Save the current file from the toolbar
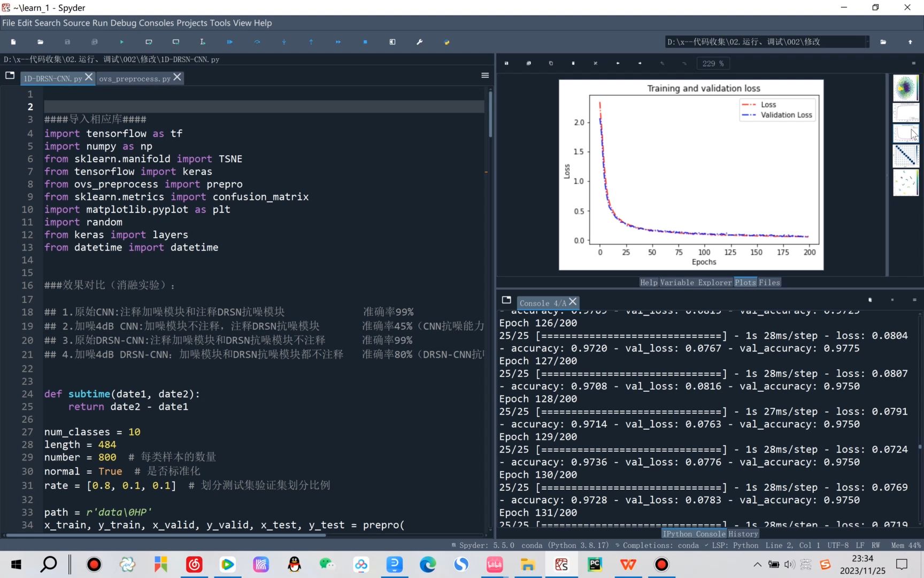The image size is (924, 578). 67,42
